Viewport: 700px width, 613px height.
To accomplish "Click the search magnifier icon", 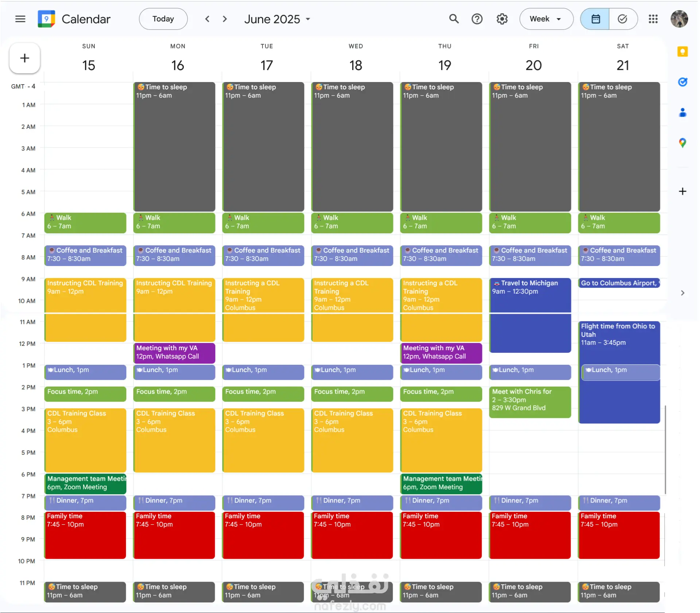I will (454, 19).
